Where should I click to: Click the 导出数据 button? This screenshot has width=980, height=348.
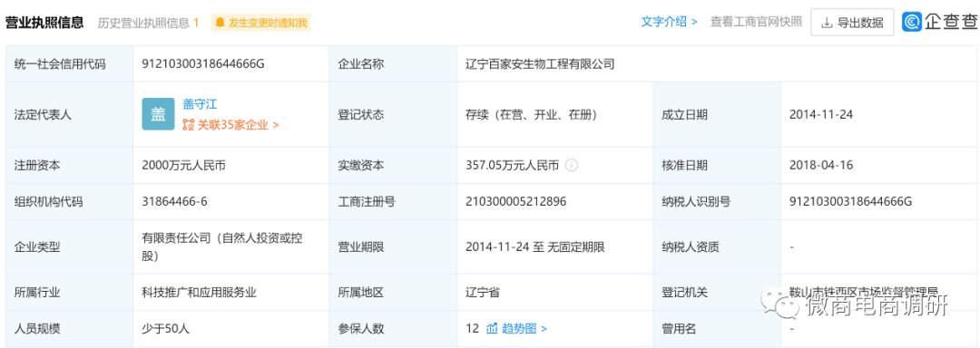click(852, 23)
